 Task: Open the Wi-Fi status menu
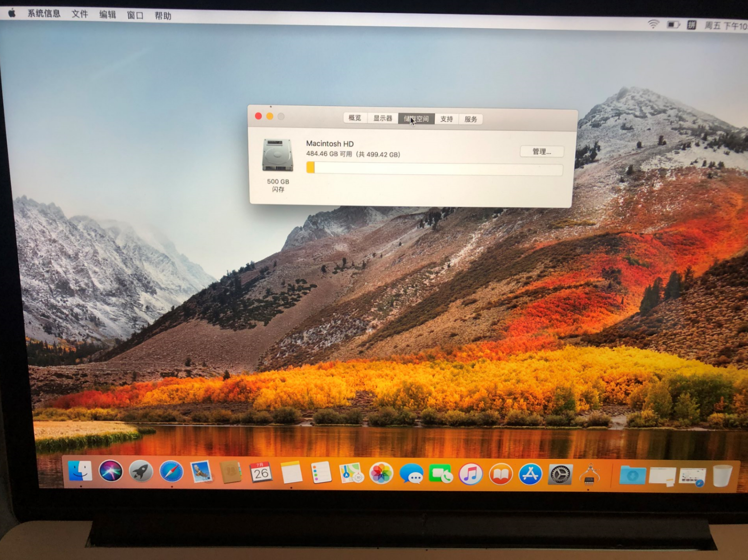tap(653, 24)
